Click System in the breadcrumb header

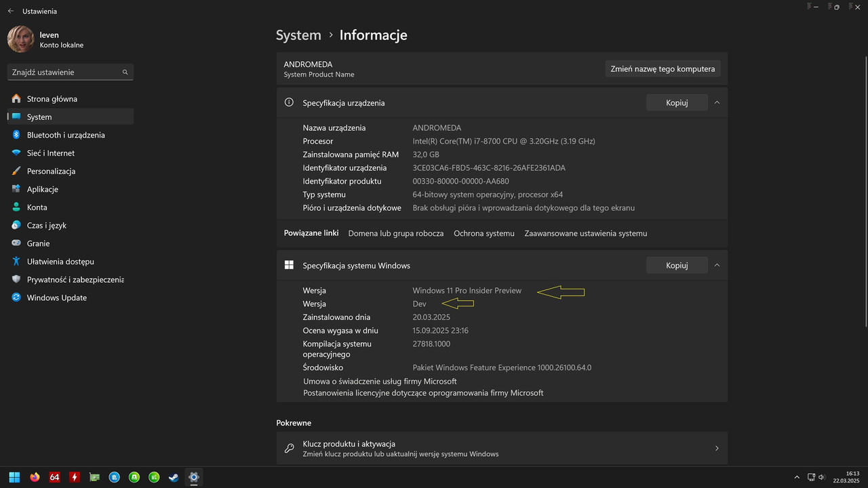[298, 35]
